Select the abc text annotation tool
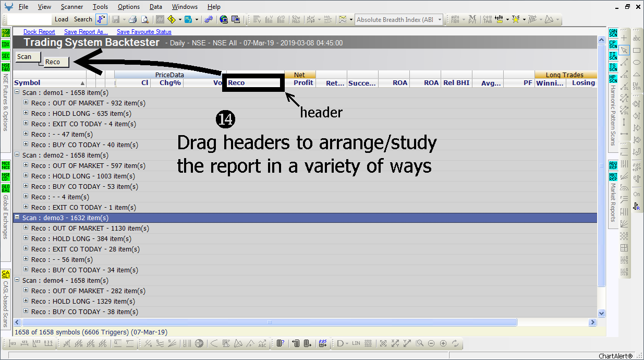 [x=637, y=38]
